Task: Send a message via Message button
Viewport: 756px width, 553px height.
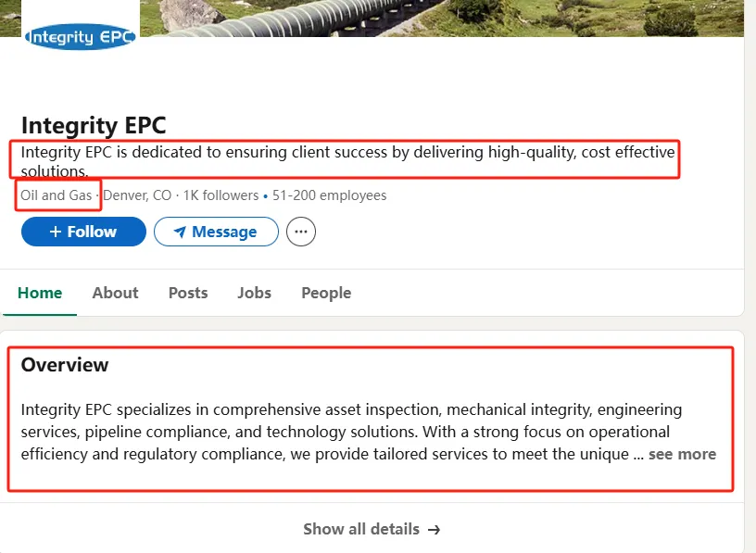Action: (x=216, y=232)
